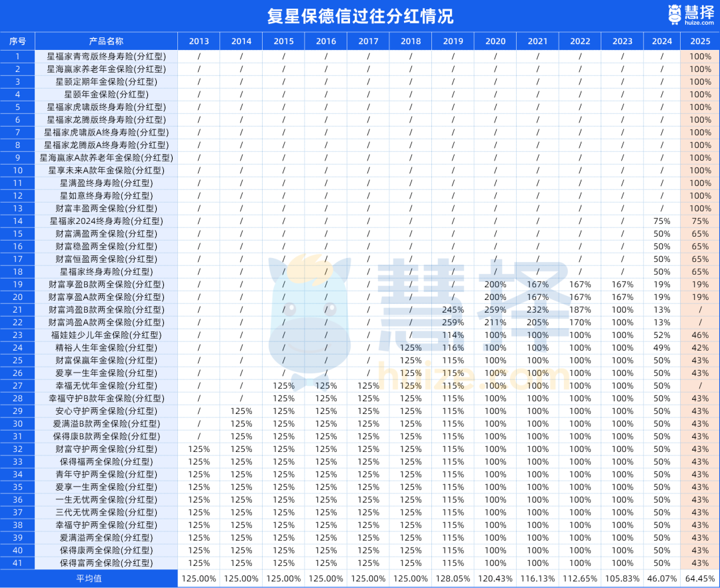Click the Huize logo icon

[x=675, y=15]
